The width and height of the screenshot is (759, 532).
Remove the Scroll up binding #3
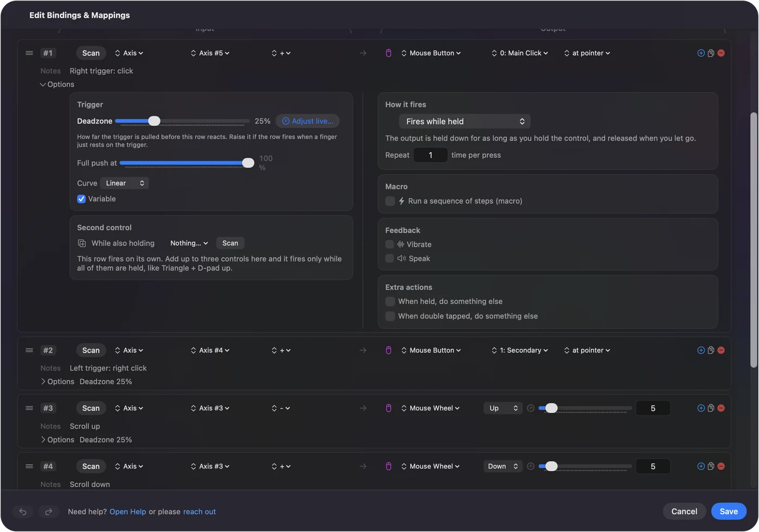(x=721, y=408)
